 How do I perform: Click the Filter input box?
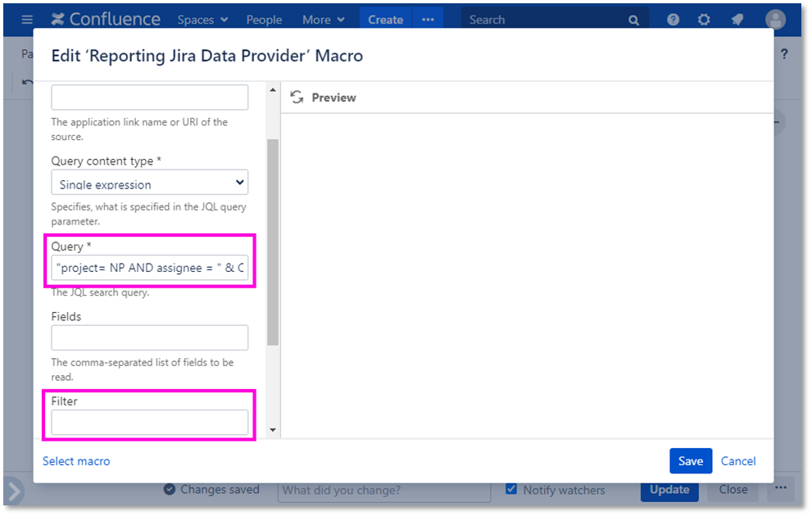click(x=150, y=423)
